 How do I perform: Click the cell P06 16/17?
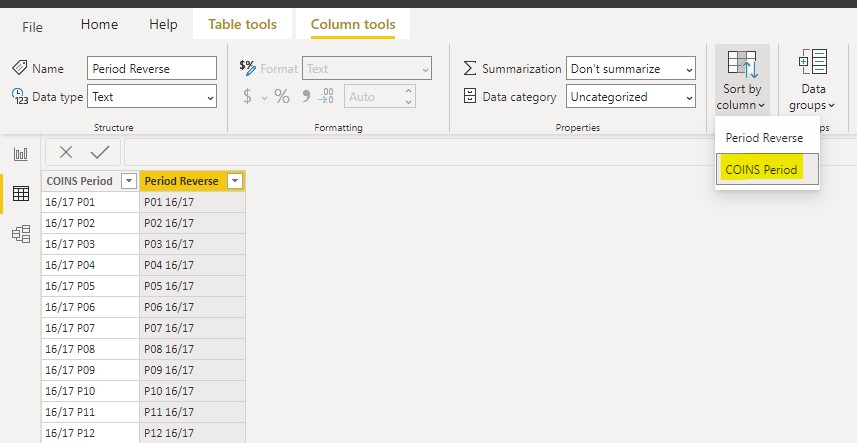[192, 307]
